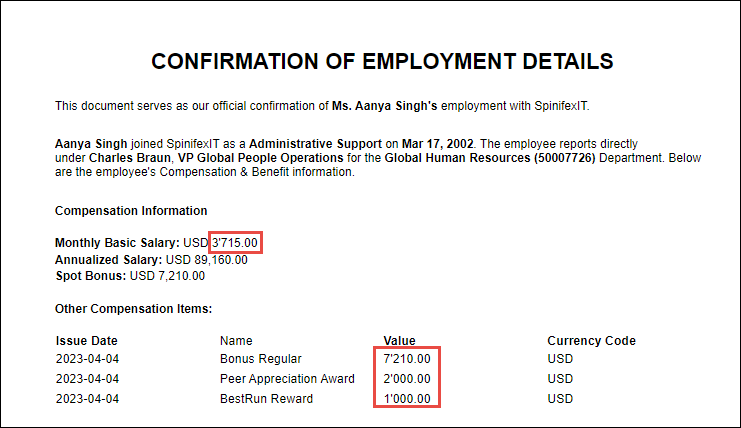Select the Peer Appreciation Award entry
The width and height of the screenshot is (741, 428).
287,379
